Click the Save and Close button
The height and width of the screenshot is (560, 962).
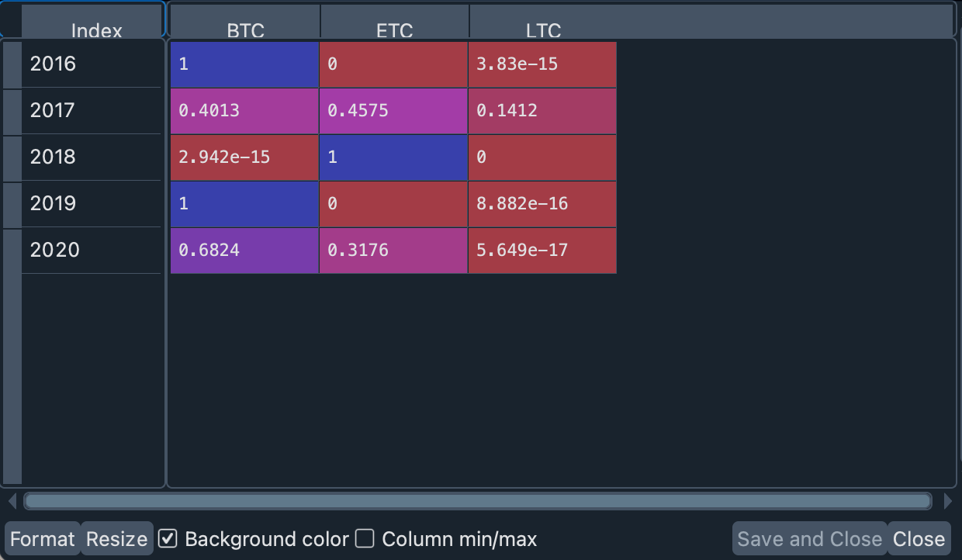point(809,538)
